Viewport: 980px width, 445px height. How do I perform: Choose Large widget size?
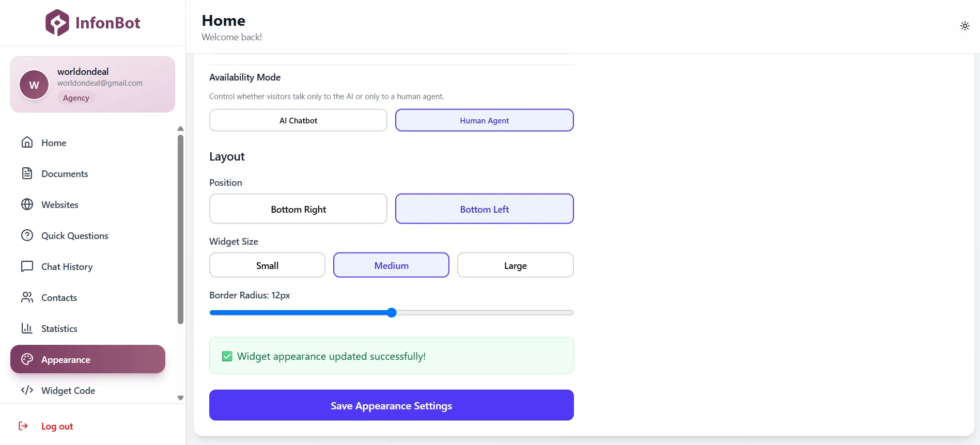[516, 265]
